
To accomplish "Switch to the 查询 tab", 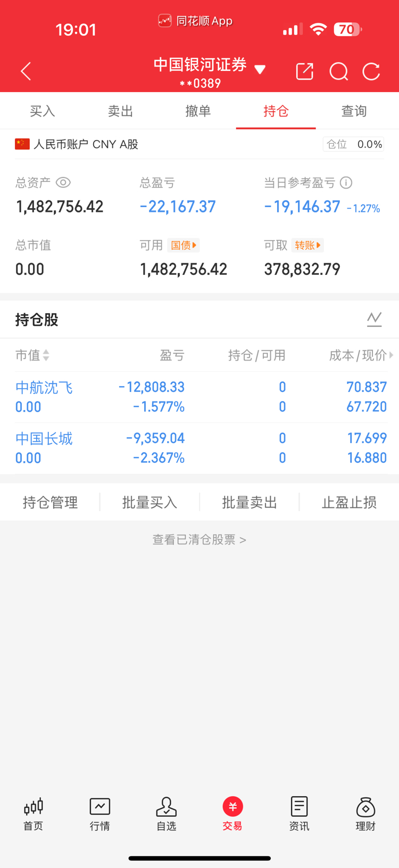I will point(354,111).
